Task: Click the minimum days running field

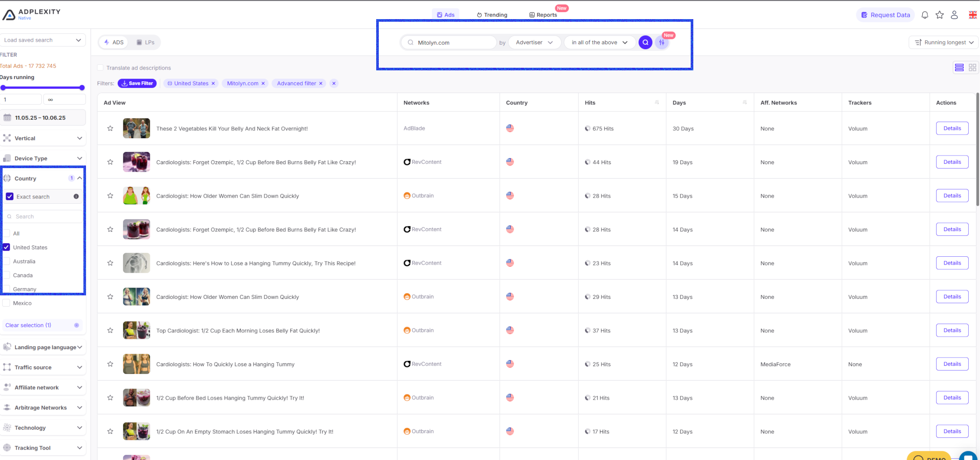Action: click(21, 99)
